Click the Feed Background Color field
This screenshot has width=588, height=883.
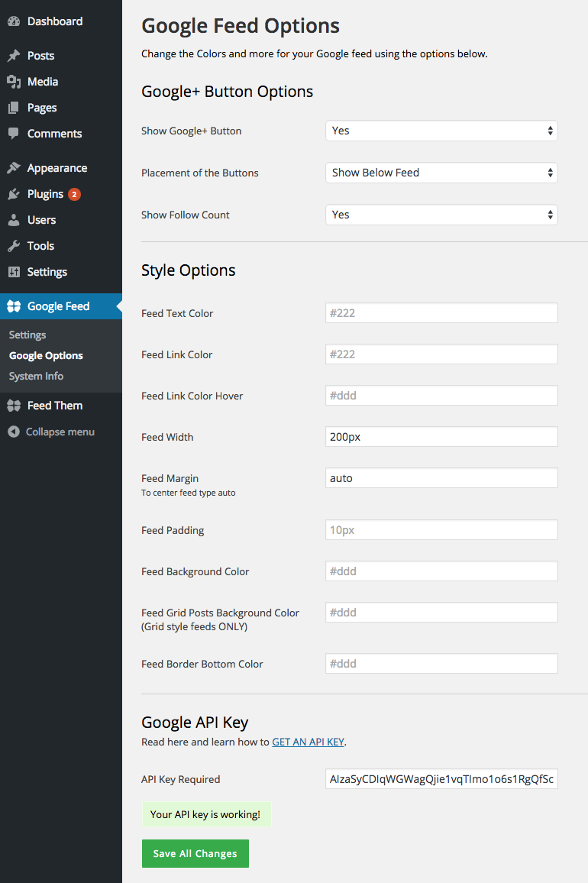point(441,571)
